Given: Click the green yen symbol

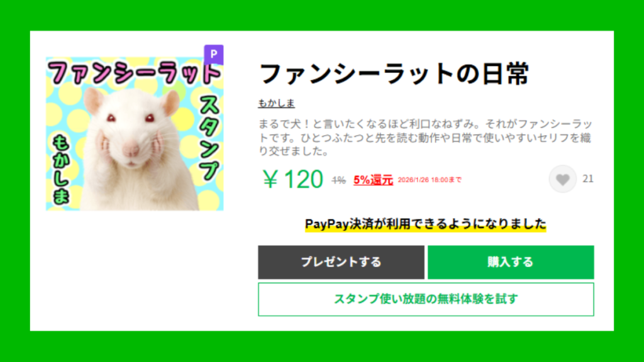Looking at the screenshot, I should (x=270, y=179).
